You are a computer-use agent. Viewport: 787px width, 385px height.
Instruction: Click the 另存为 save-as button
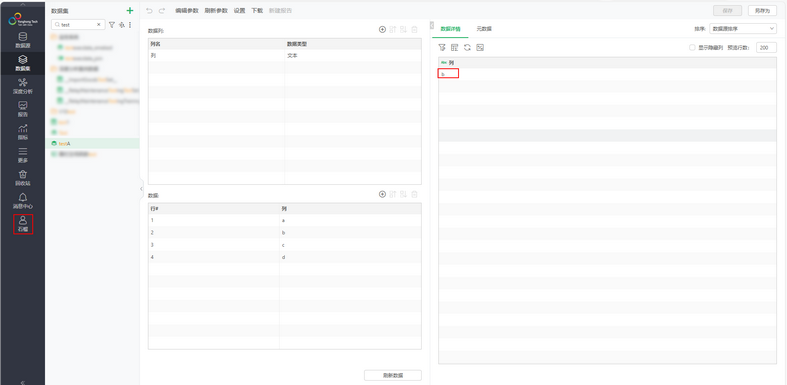pos(762,11)
